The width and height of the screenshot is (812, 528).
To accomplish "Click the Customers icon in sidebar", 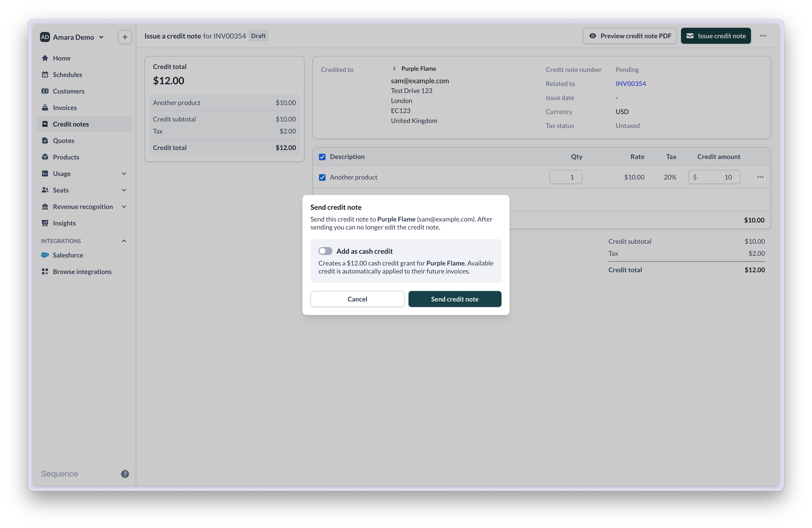I will [x=45, y=91].
